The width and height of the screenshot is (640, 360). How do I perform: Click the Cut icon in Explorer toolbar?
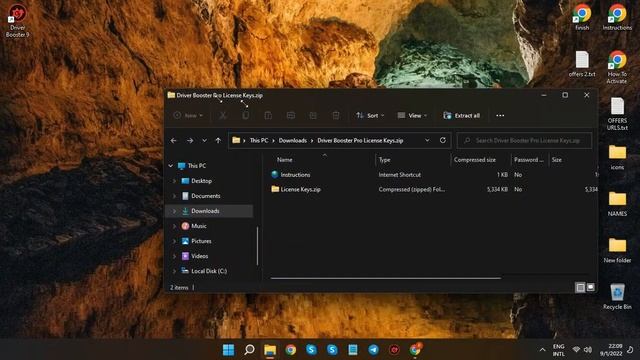222,116
